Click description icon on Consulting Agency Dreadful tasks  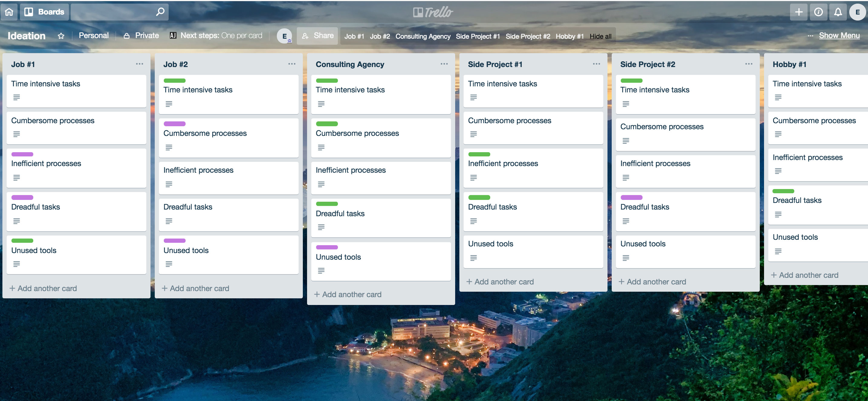pyautogui.click(x=321, y=227)
